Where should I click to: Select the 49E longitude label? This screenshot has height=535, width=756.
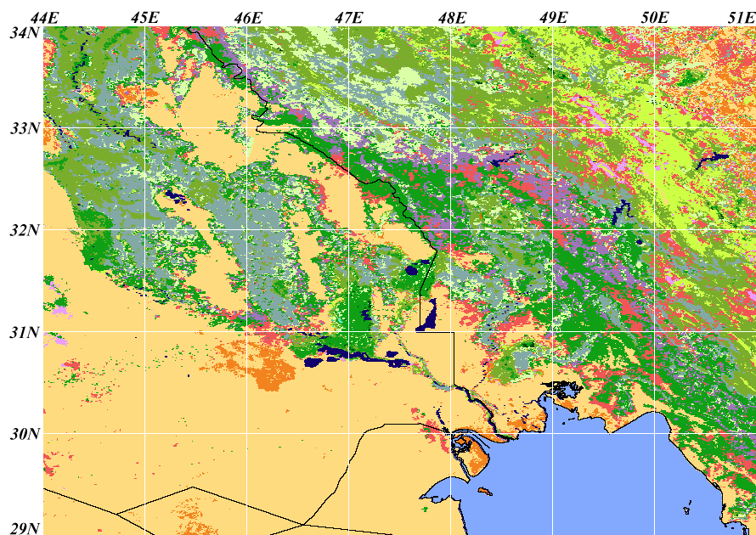point(553,18)
